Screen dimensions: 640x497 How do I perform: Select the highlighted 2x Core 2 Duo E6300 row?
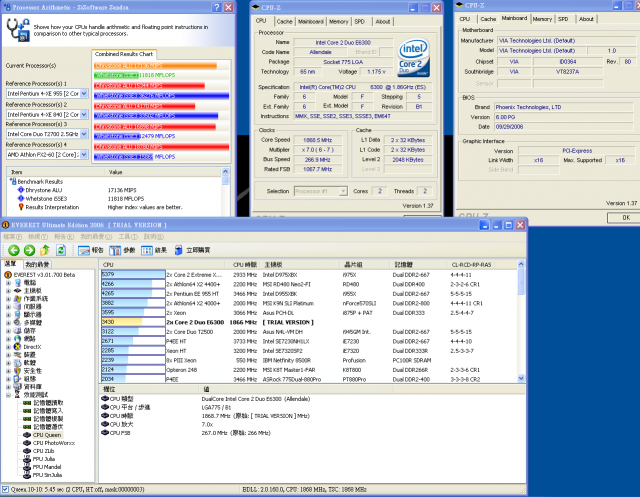pyautogui.click(x=310, y=322)
